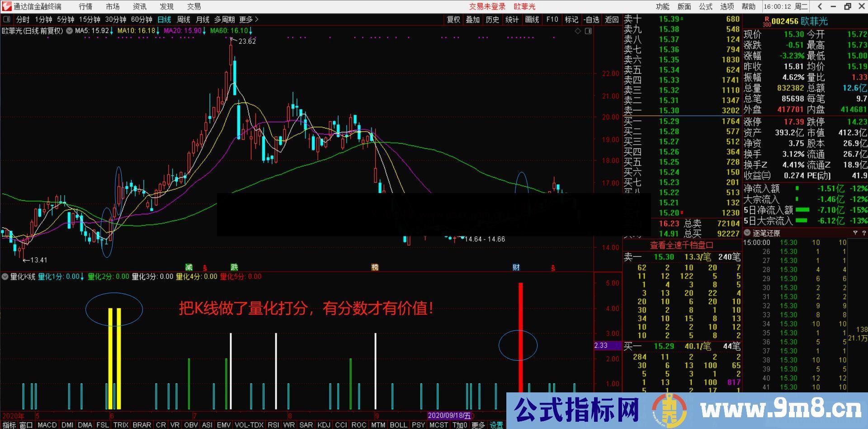The width and height of the screenshot is (868, 429).
Task: Expand the 量化K线 indicator dropdown
Action: click(x=5, y=277)
